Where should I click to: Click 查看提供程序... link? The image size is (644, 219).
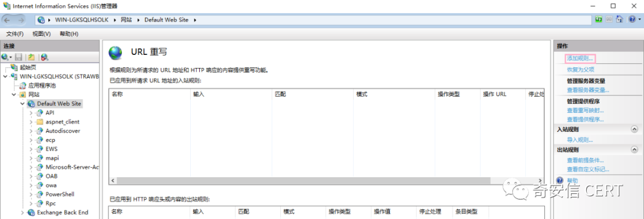[x=586, y=119]
